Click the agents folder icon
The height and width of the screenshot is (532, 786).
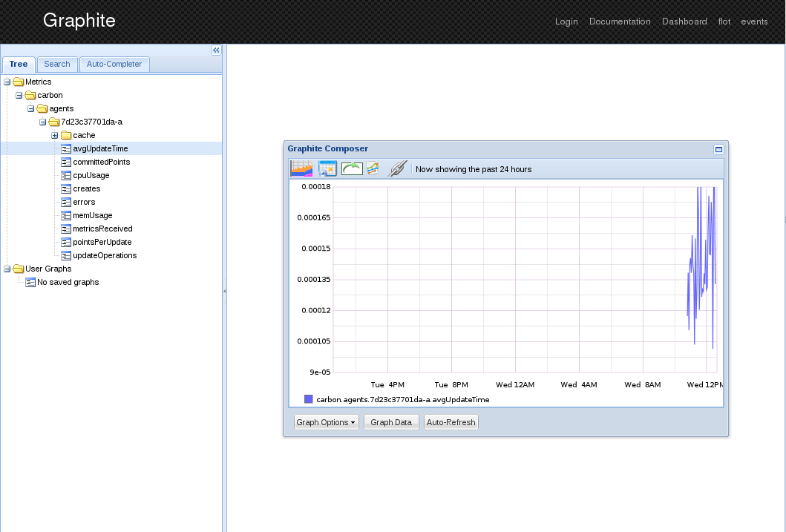click(42, 109)
